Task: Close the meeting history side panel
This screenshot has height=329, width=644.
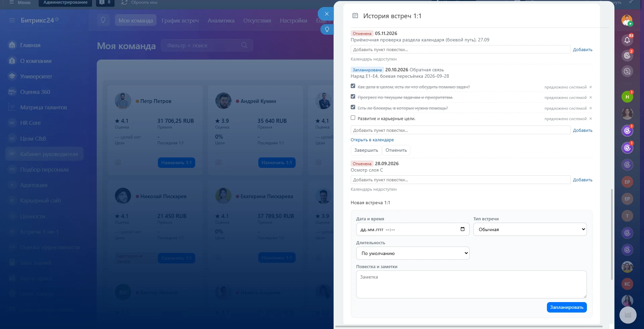Action: (326, 14)
